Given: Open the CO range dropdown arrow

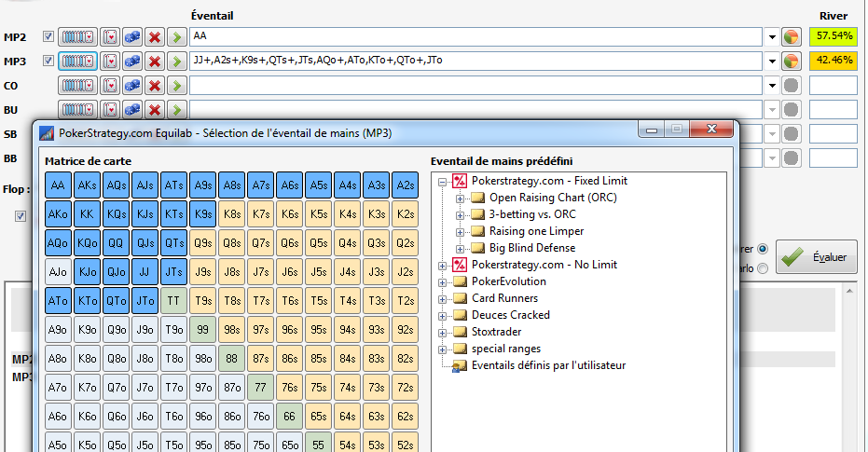Looking at the screenshot, I should tap(772, 85).
